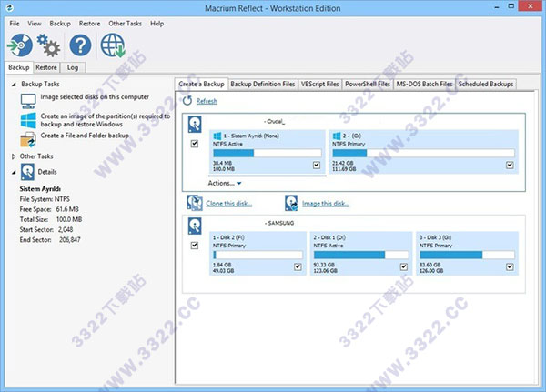
Task: Click the Disk 1 (D:) usage bar
Action: point(360,256)
